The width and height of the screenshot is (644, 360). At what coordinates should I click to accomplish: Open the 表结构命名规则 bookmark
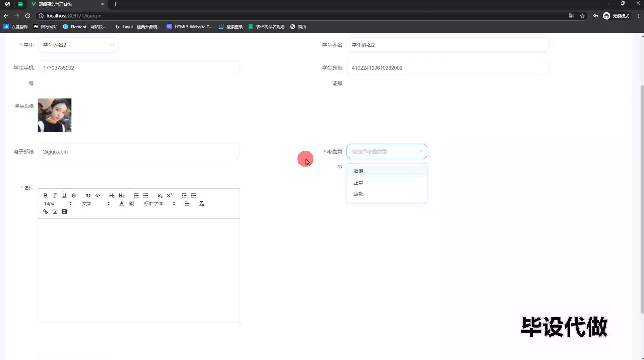(266, 27)
